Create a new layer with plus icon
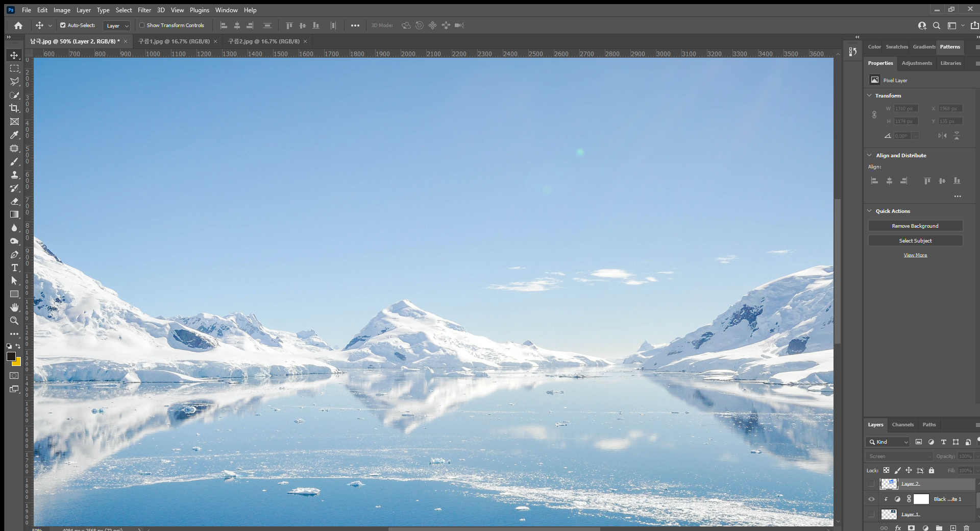The width and height of the screenshot is (980, 531). click(953, 528)
